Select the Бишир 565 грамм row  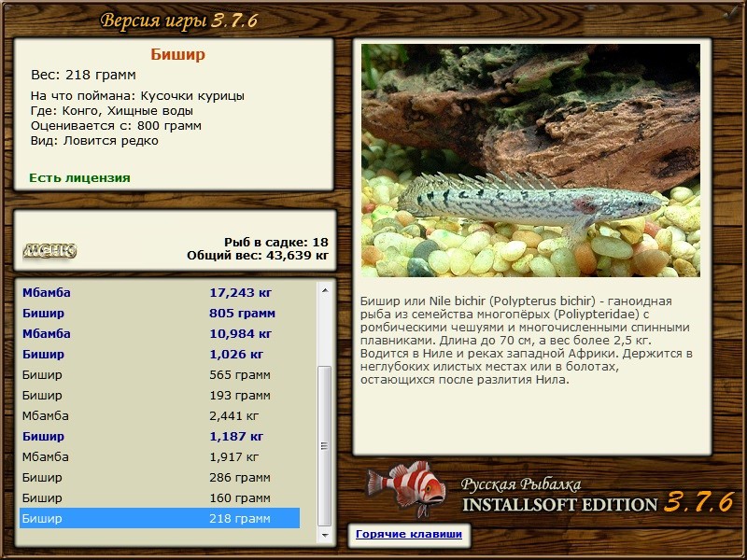tap(160, 374)
